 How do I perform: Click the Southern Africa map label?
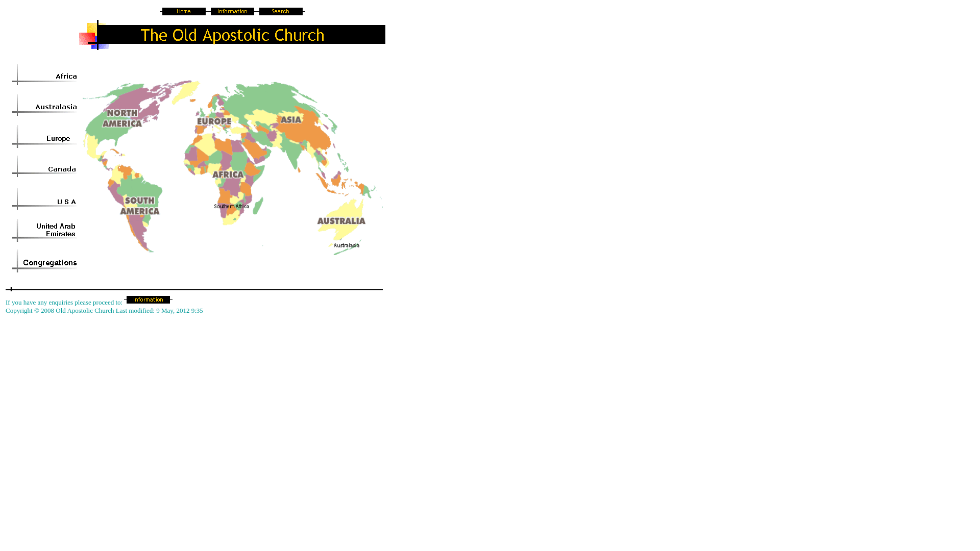pos(232,206)
